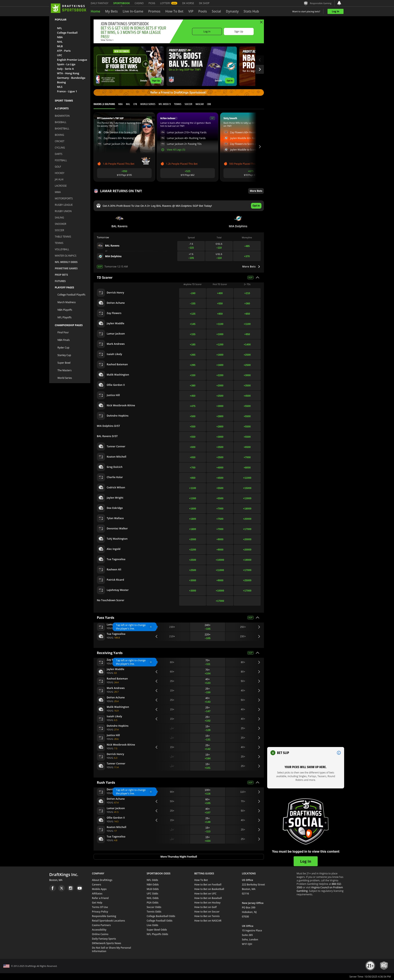Click More Thursday Night Football

[x=179, y=857]
